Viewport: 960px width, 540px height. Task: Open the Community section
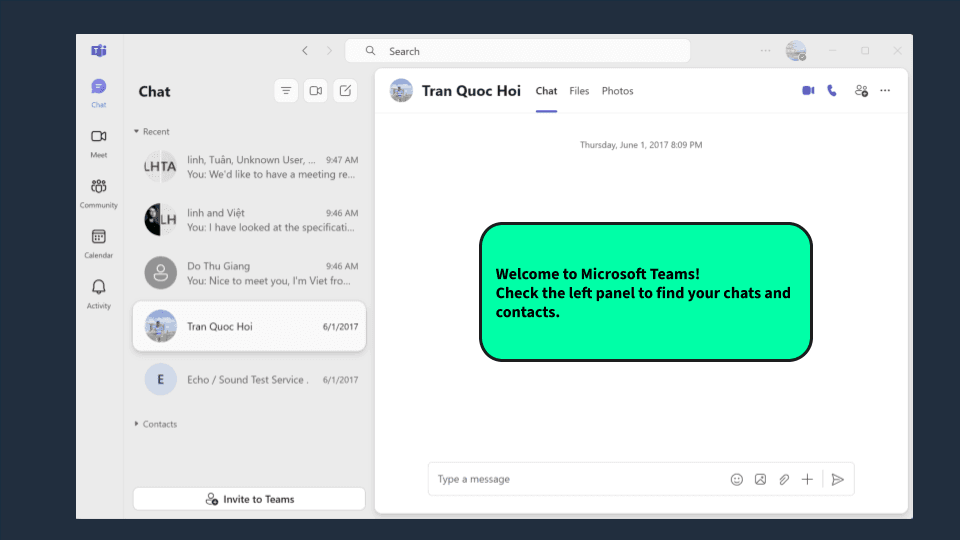coord(99,193)
